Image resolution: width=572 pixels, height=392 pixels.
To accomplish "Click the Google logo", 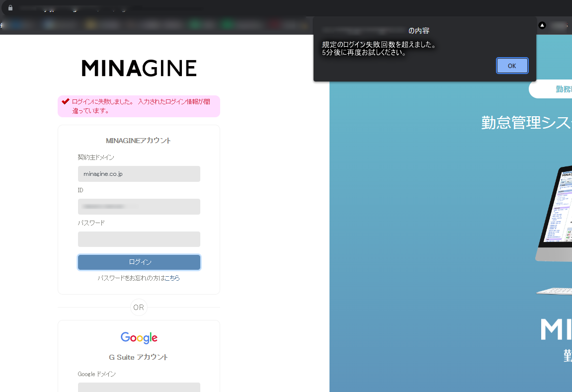I will pyautogui.click(x=139, y=338).
